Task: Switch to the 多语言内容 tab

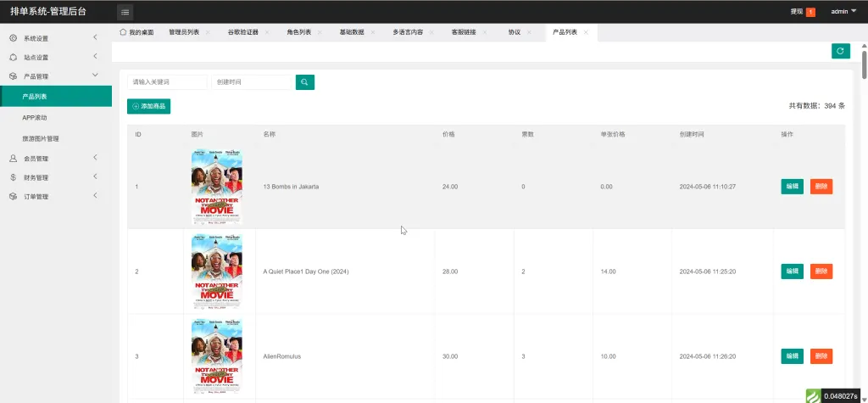Action: tap(408, 33)
